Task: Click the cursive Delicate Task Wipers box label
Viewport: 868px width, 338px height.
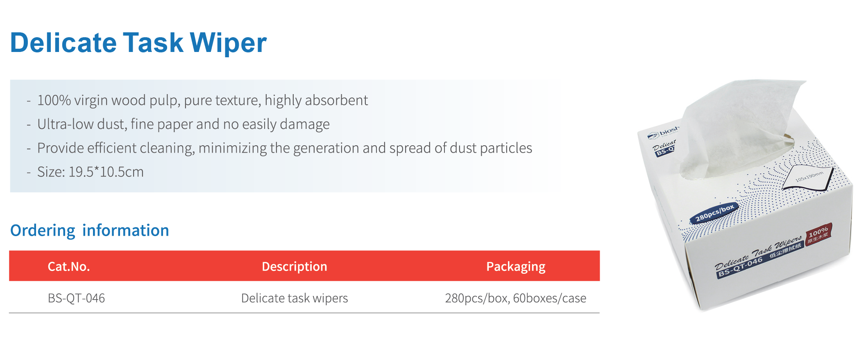Action: [758, 252]
